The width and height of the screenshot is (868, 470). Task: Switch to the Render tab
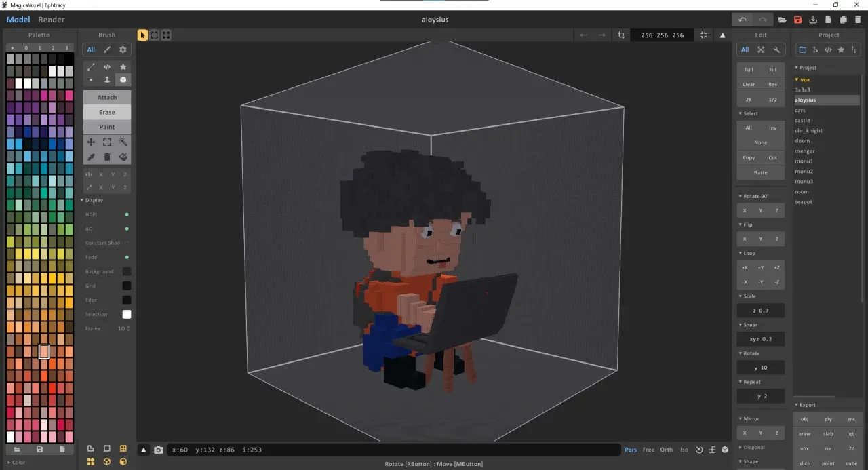point(51,19)
